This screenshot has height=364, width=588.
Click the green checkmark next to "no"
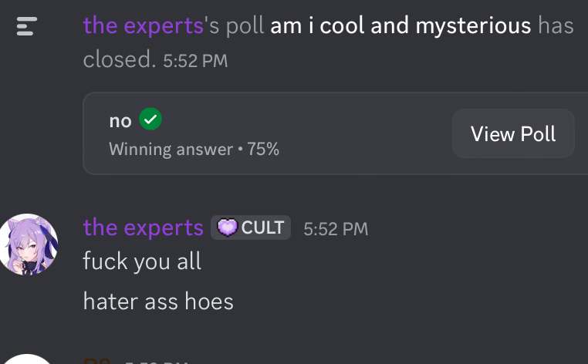click(x=150, y=120)
